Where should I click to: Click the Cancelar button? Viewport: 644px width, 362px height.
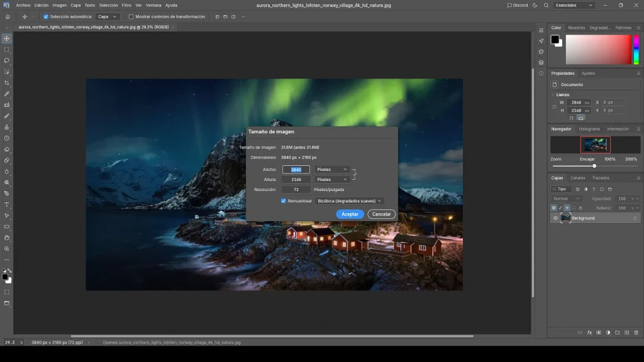tap(382, 214)
